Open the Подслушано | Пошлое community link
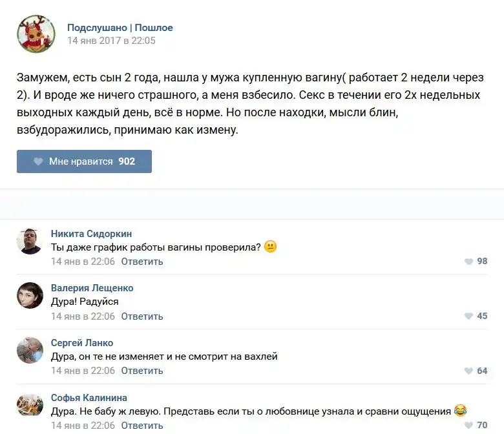 coord(120,28)
